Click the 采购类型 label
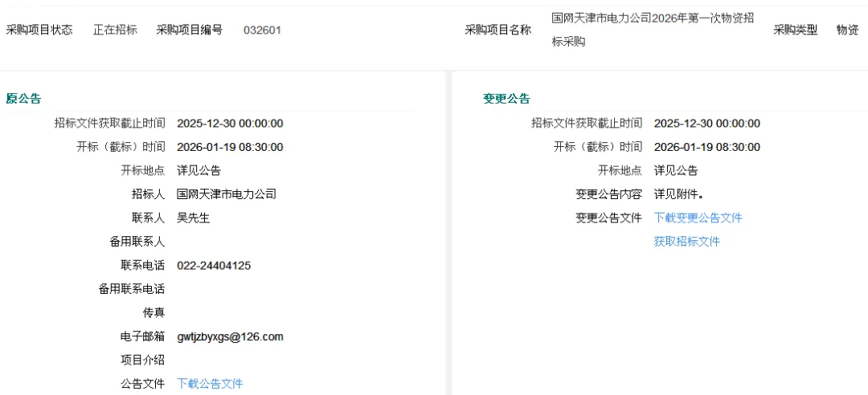Viewport: 868px width, 395px height. [x=795, y=30]
